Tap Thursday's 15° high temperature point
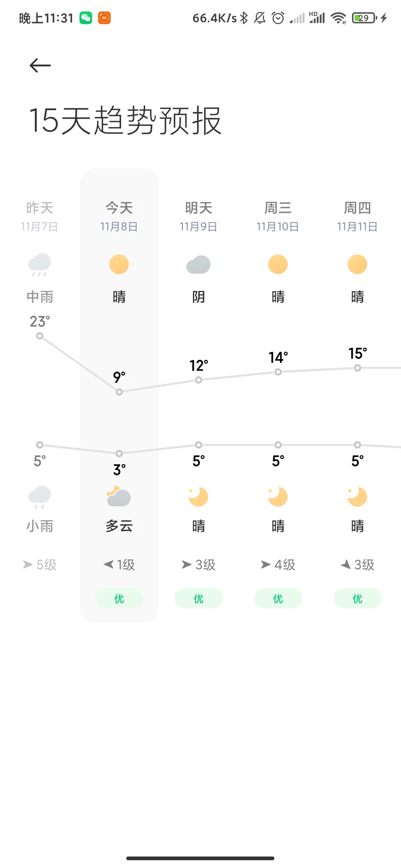 pyautogui.click(x=358, y=368)
